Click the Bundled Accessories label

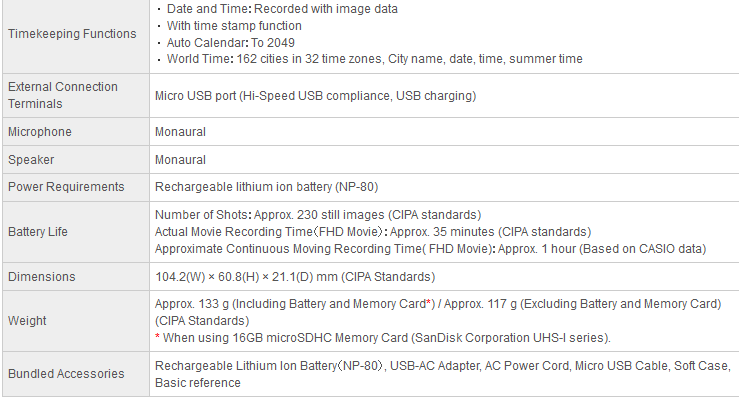click(x=66, y=374)
